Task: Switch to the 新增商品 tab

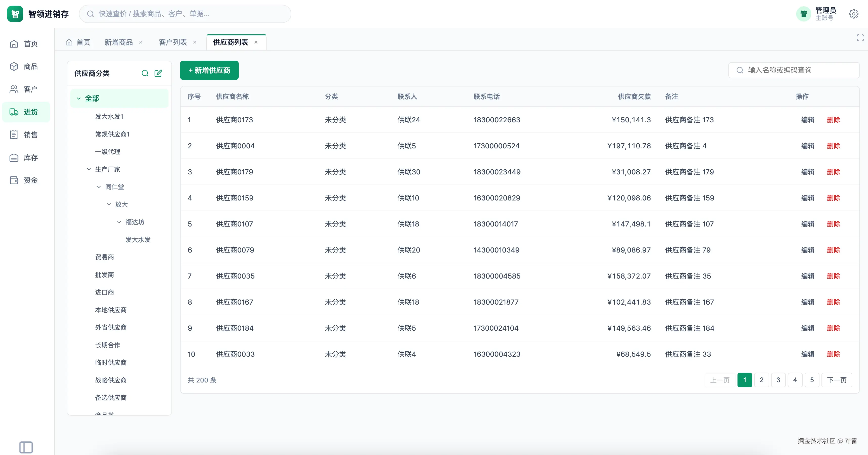Action: tap(119, 42)
